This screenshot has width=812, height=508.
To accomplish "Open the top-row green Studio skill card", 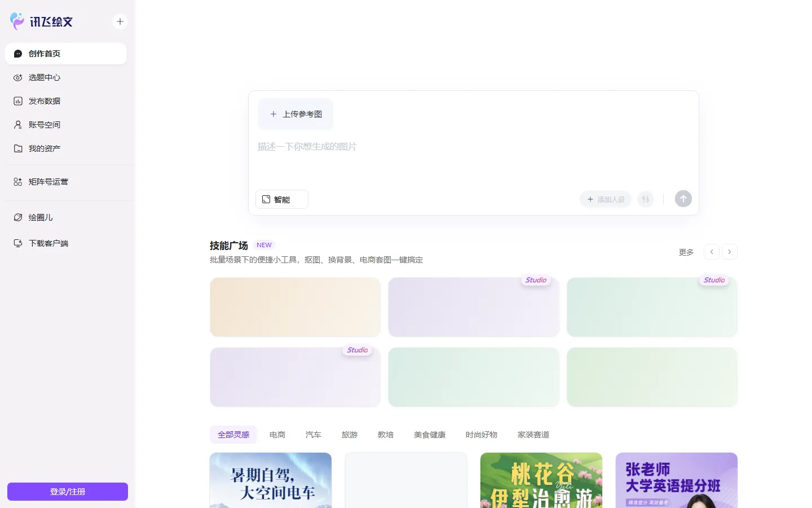I will click(652, 307).
